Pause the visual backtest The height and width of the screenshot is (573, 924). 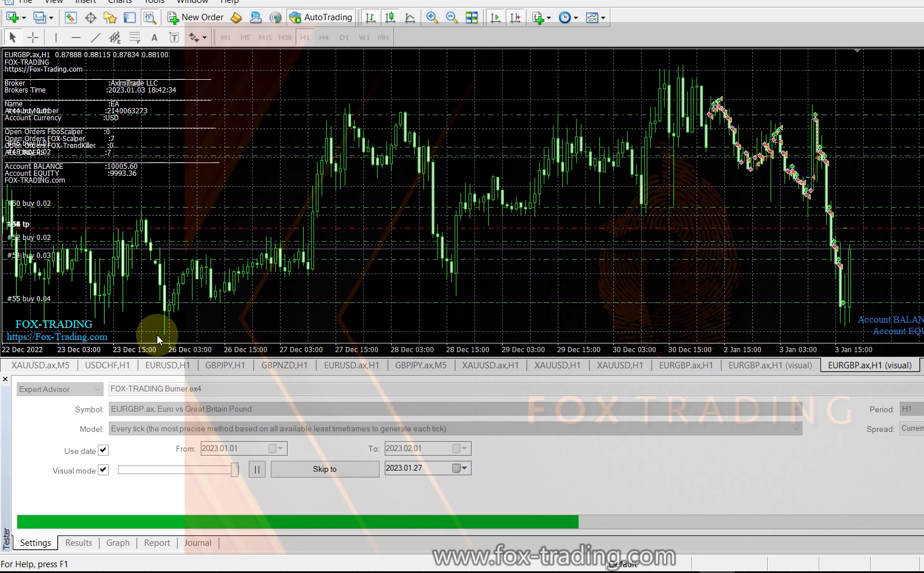[257, 469]
